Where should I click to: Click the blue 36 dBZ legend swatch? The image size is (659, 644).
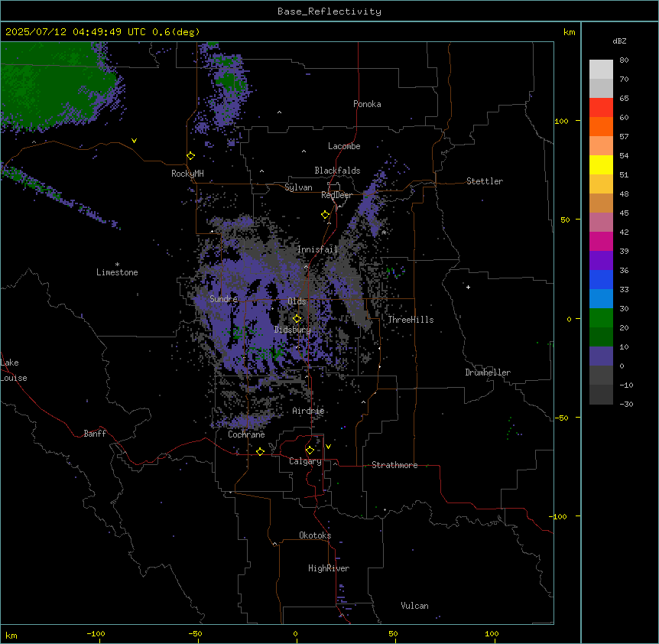(x=601, y=279)
